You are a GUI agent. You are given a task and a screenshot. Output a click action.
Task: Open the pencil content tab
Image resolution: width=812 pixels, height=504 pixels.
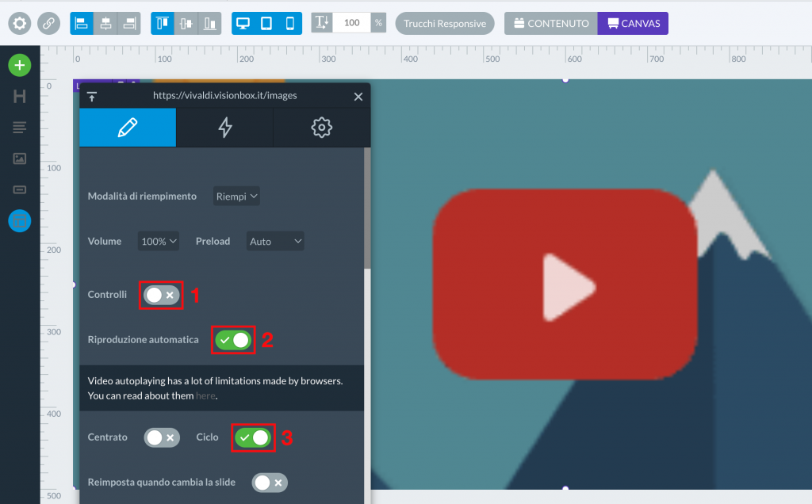pos(128,128)
